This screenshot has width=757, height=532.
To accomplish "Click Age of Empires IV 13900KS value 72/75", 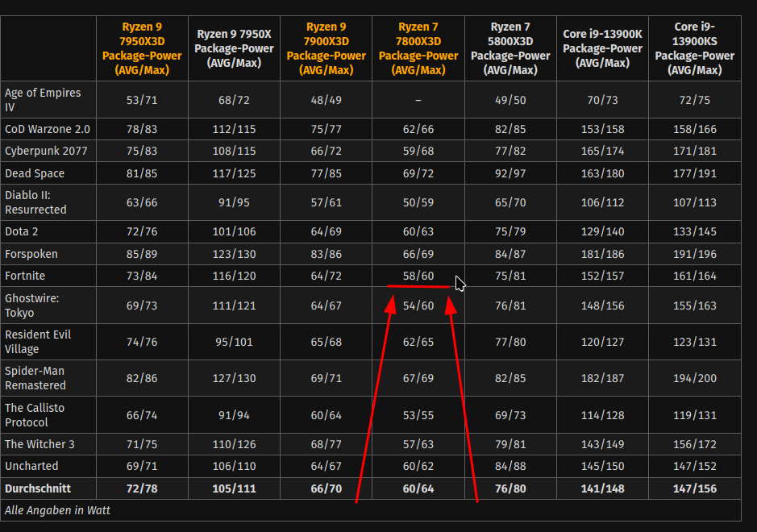I will 695,101.
